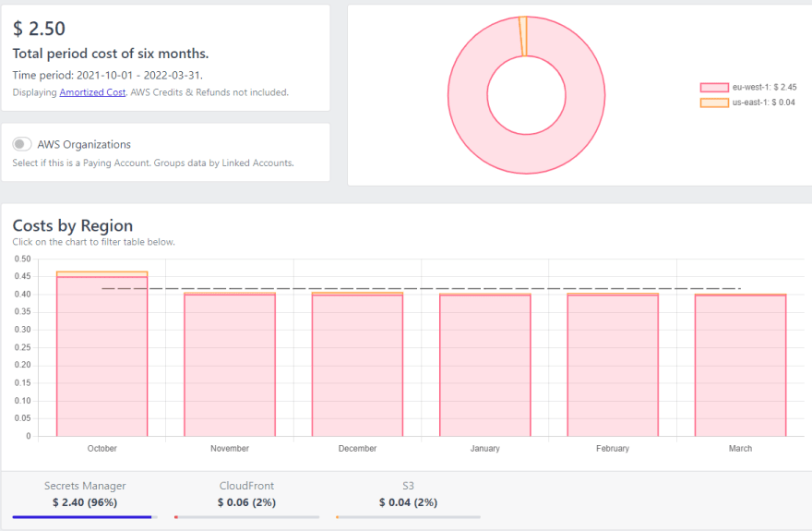Click the $ 2.50 total cost figure

pyautogui.click(x=39, y=29)
